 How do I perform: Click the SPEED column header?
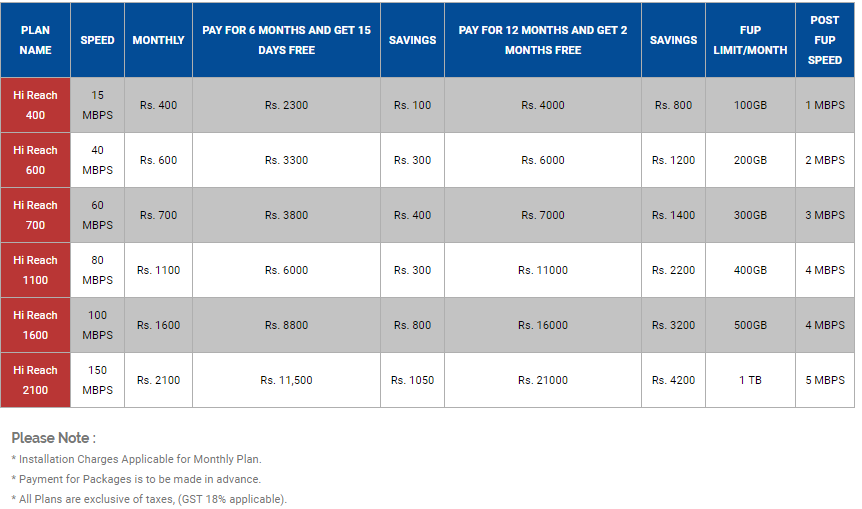click(x=97, y=40)
